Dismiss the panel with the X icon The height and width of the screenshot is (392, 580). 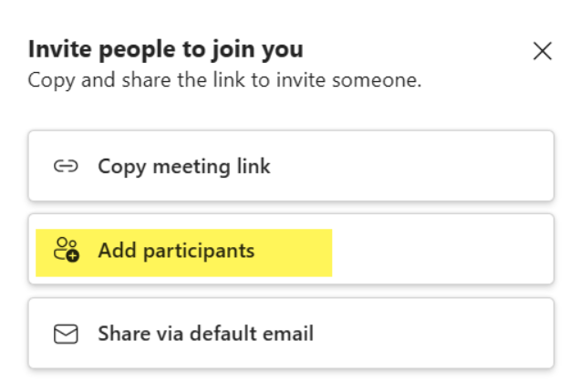(x=543, y=51)
